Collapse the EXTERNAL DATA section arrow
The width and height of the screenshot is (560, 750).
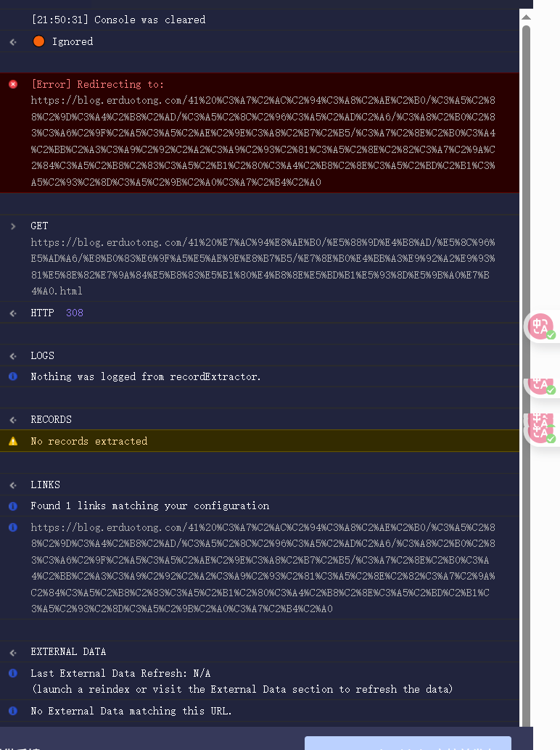click(13, 652)
